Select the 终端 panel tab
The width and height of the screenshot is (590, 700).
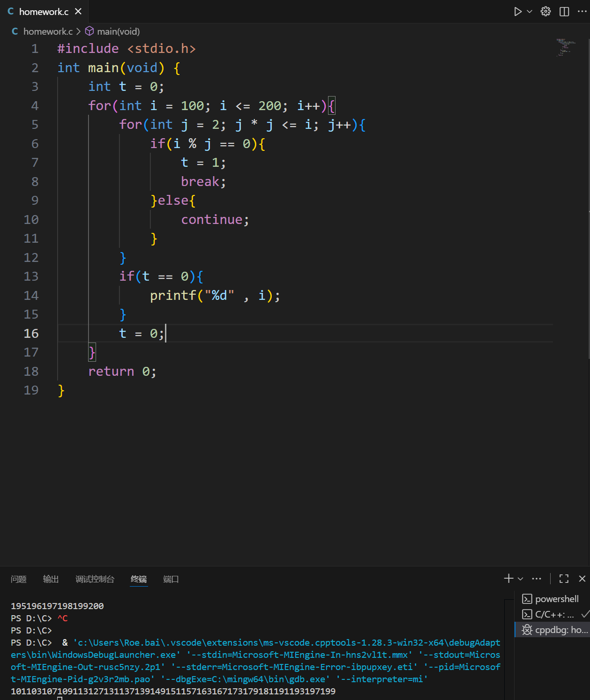(139, 579)
